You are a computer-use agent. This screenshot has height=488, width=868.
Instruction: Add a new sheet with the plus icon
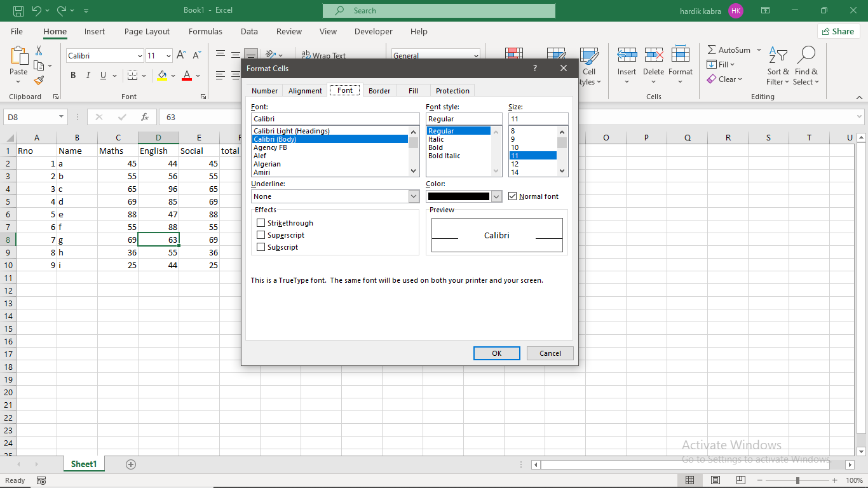131,464
